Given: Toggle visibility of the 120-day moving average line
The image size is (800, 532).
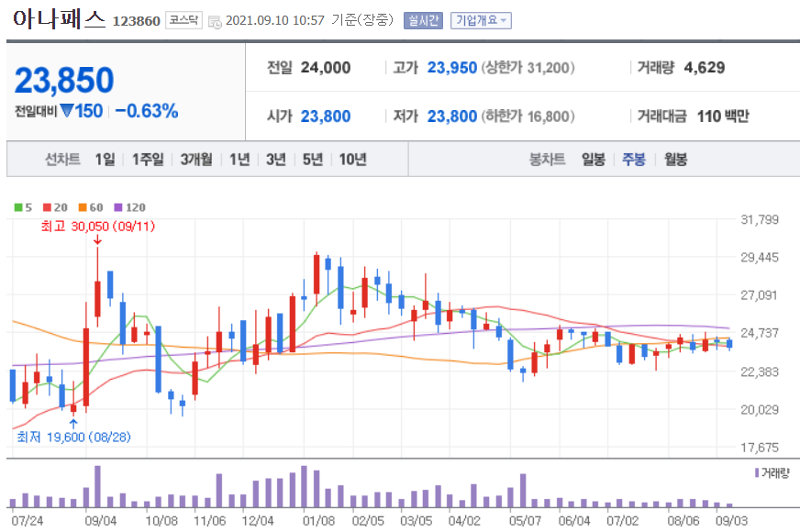Looking at the screenshot, I should (118, 207).
